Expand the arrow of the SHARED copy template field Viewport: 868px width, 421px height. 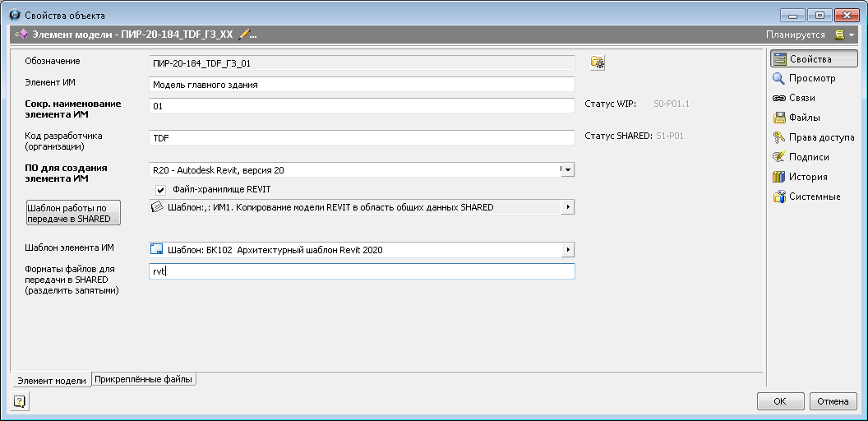(x=567, y=207)
